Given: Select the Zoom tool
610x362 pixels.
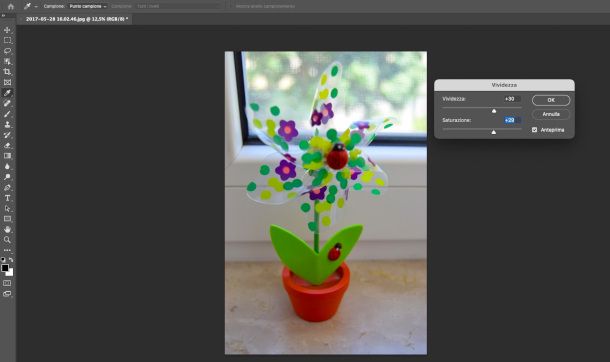Looking at the screenshot, I should pos(7,240).
